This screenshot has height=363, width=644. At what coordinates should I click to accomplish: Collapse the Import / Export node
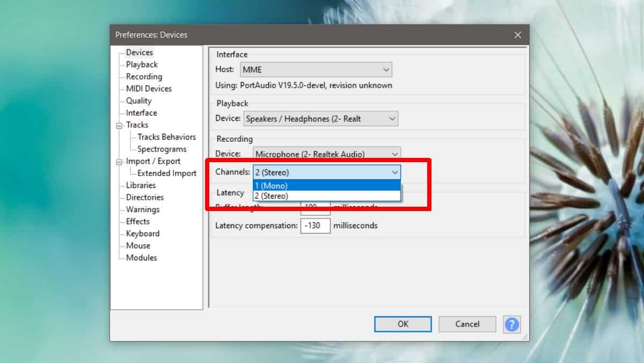(x=119, y=161)
